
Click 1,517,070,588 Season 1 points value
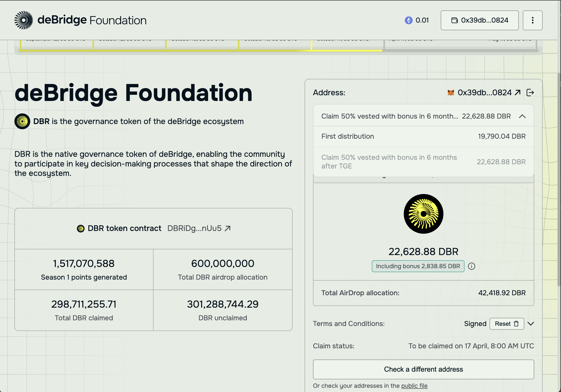pos(84,263)
